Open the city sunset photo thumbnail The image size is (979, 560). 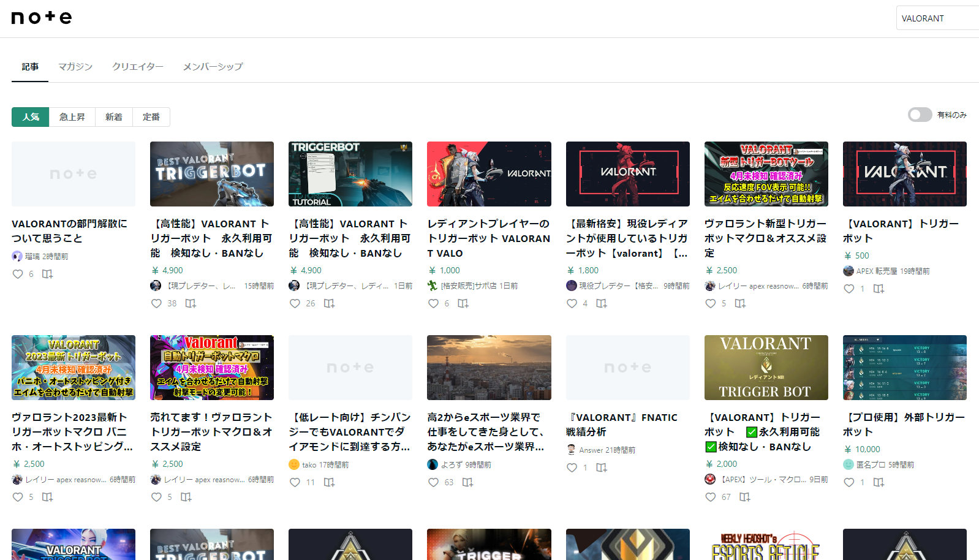pos(489,368)
